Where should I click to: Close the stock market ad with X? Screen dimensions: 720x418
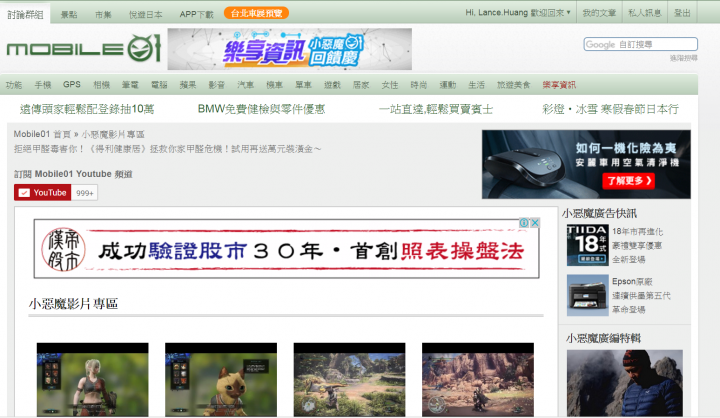[535, 223]
